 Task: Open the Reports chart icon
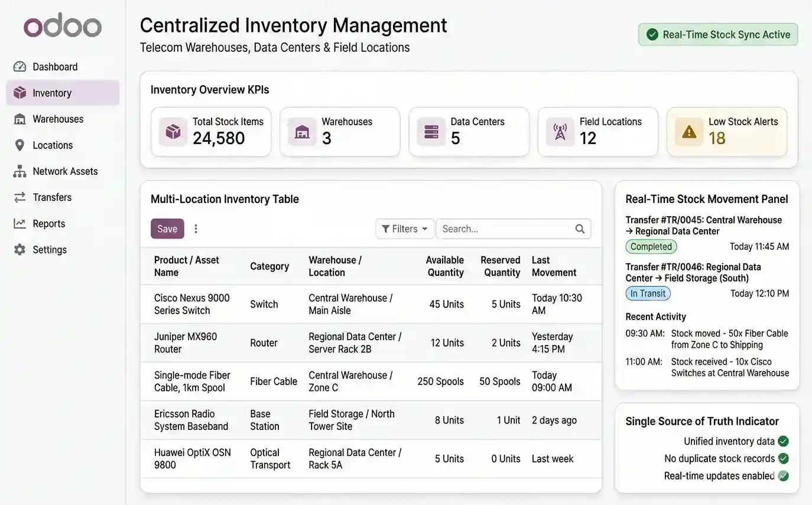click(x=20, y=223)
